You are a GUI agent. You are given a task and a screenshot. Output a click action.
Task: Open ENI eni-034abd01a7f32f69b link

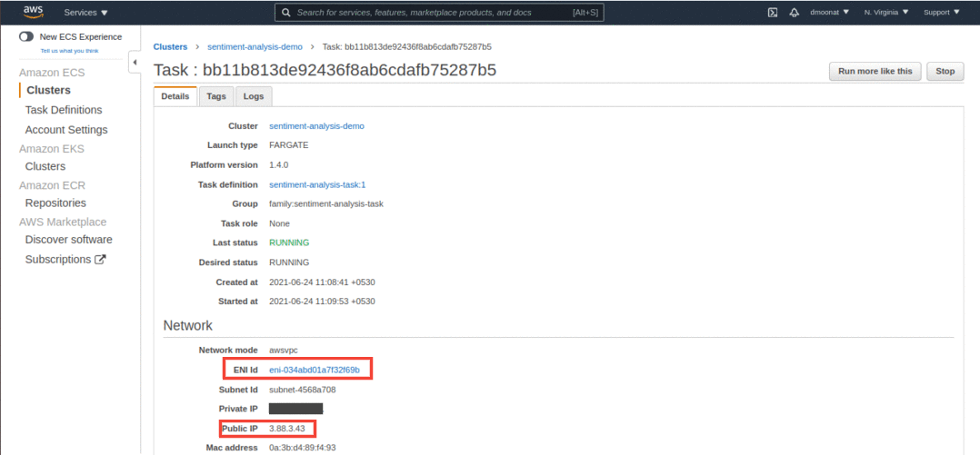pos(315,371)
